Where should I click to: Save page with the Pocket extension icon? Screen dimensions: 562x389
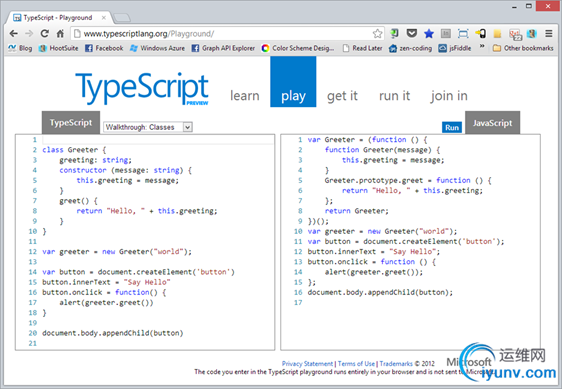[411, 34]
